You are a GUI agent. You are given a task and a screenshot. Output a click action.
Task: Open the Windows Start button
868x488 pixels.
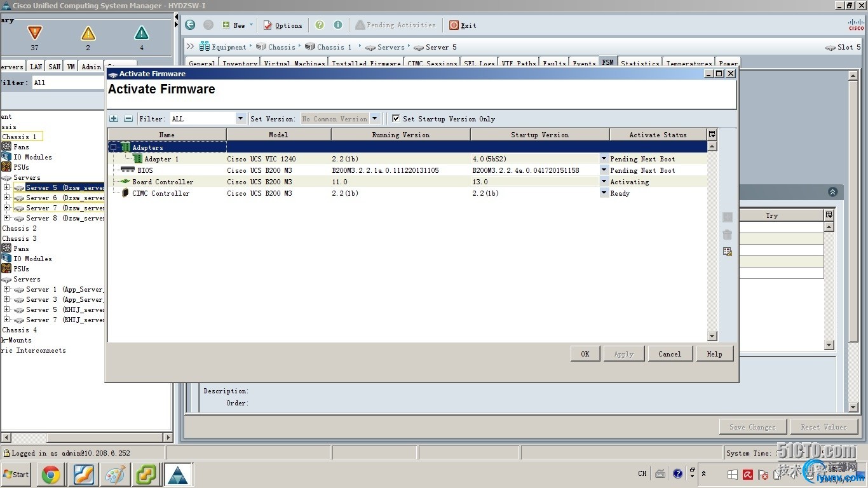point(17,474)
